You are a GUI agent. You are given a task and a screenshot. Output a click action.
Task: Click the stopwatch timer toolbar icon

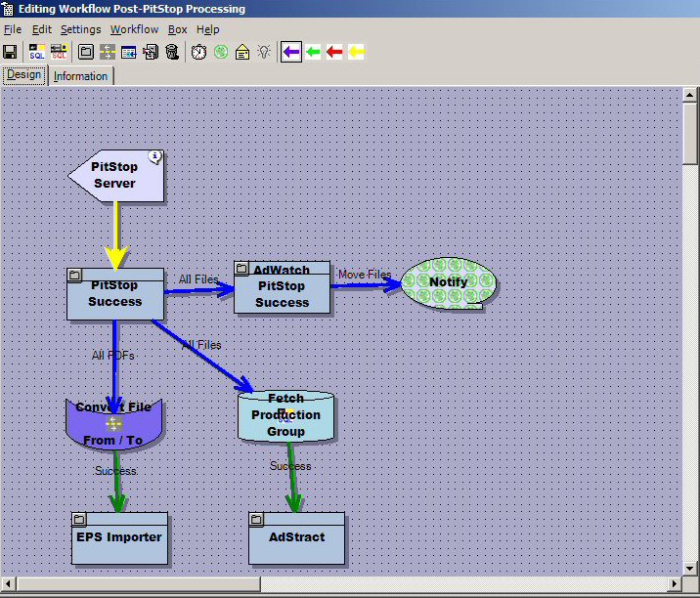point(198,52)
